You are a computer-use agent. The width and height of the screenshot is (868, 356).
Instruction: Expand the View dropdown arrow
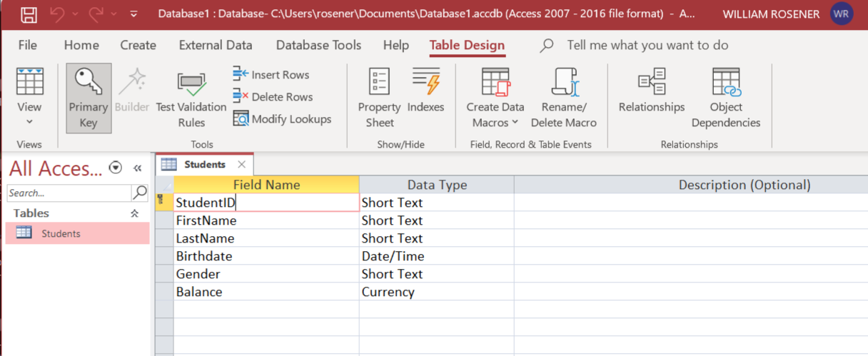(29, 121)
